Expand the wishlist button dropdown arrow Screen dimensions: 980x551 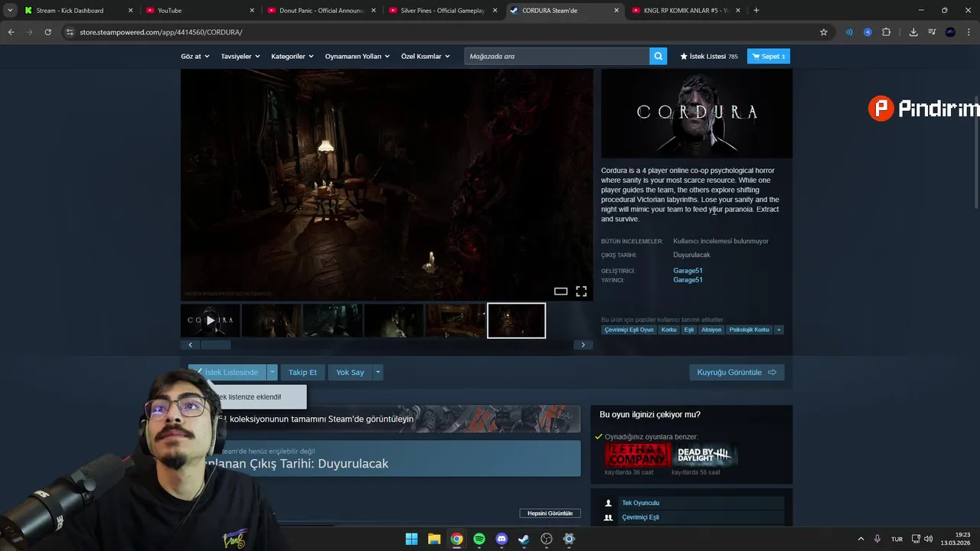[x=272, y=372]
